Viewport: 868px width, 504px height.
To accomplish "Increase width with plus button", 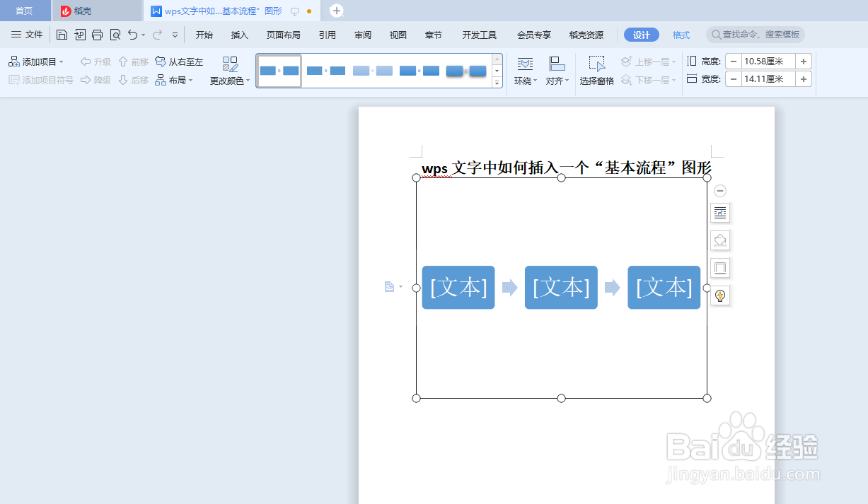I will coord(804,79).
